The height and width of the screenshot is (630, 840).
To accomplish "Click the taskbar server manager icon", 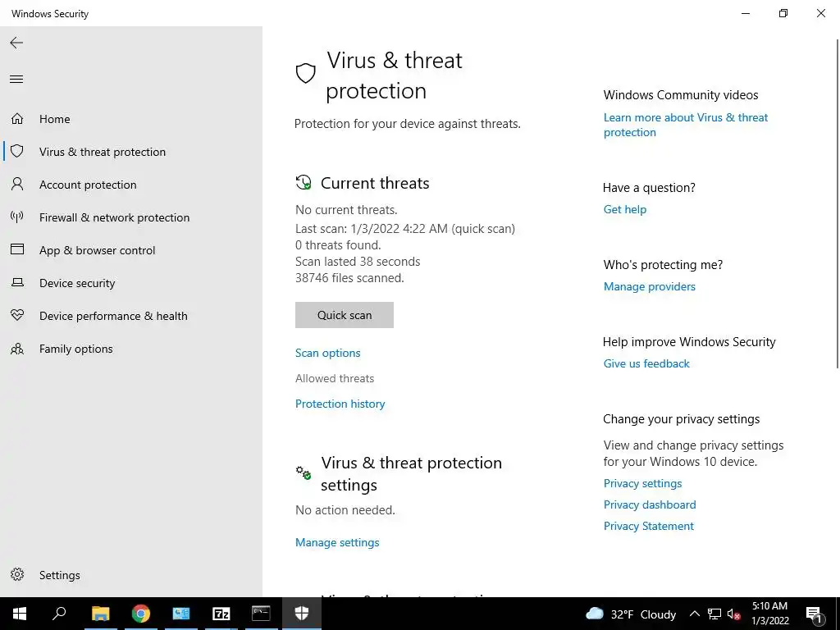I will click(x=180, y=614).
